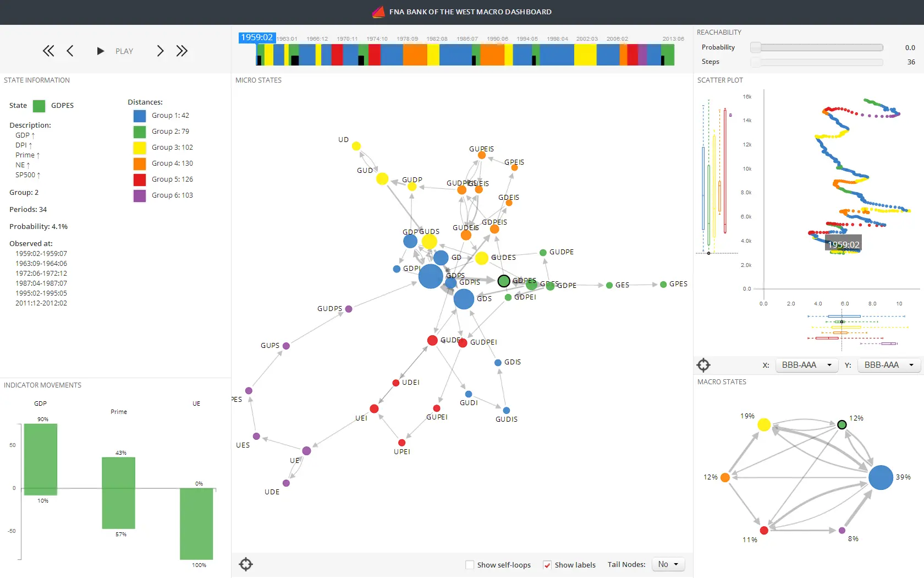The height and width of the screenshot is (578, 924).
Task: Jump to last period with double right arrow
Action: [182, 51]
